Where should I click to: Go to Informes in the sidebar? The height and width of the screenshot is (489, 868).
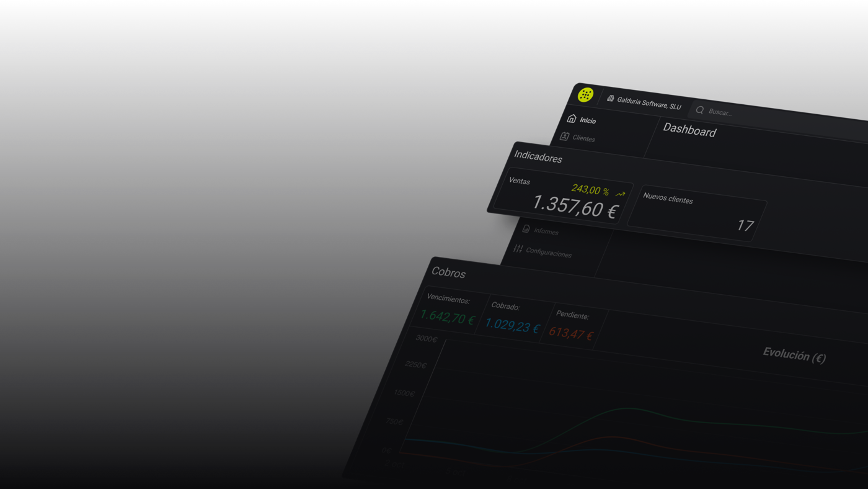point(546,231)
